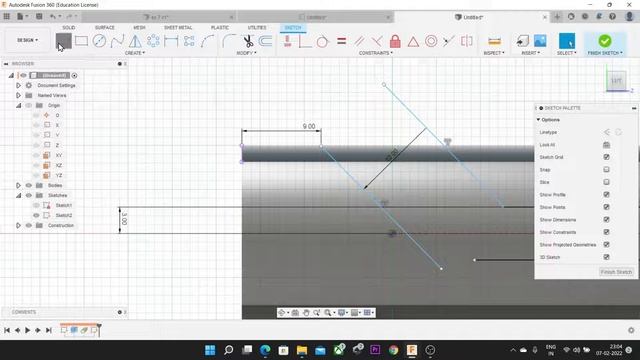
Task: Expand the Document Settings tree node
Action: pos(18,85)
